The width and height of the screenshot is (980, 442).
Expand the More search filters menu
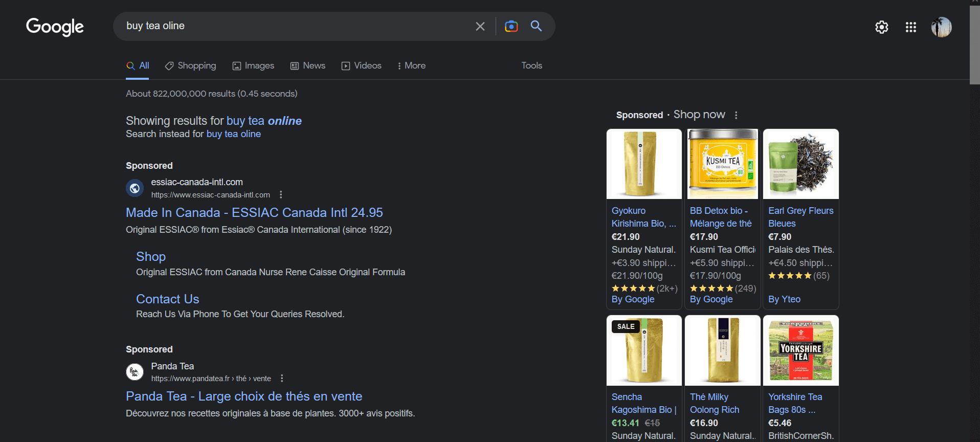point(412,65)
